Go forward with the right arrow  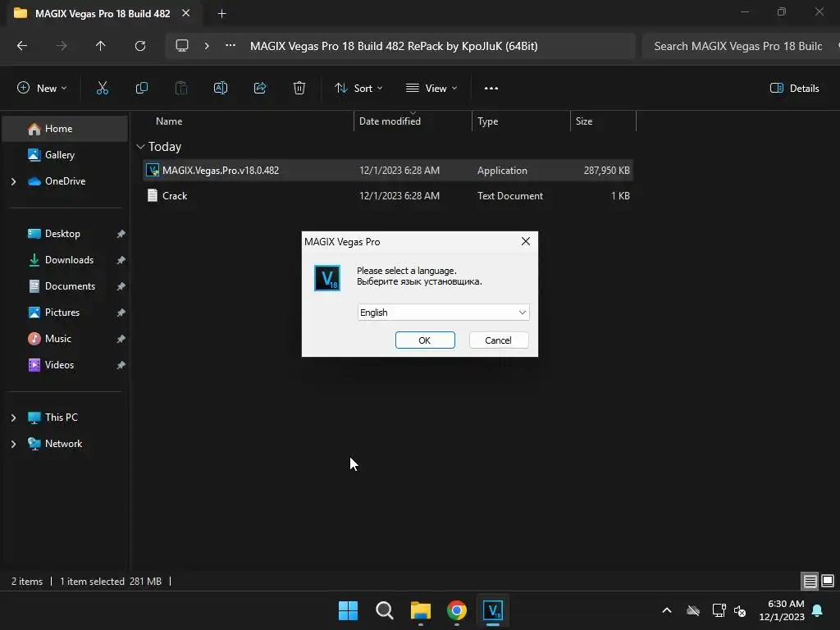point(62,46)
